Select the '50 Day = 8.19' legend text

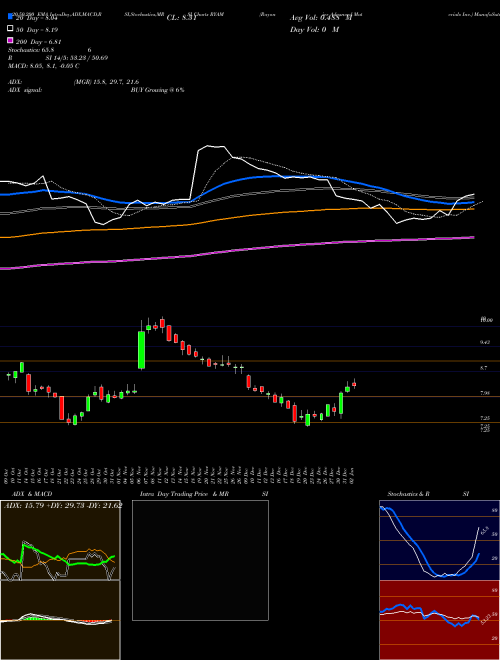point(37,30)
